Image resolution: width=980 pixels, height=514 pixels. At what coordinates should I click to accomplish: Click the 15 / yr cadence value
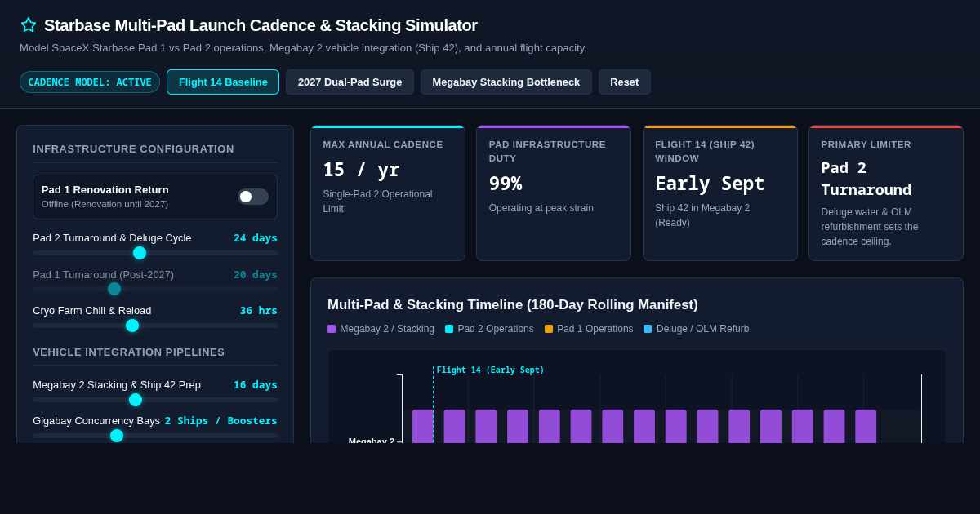tap(361, 170)
